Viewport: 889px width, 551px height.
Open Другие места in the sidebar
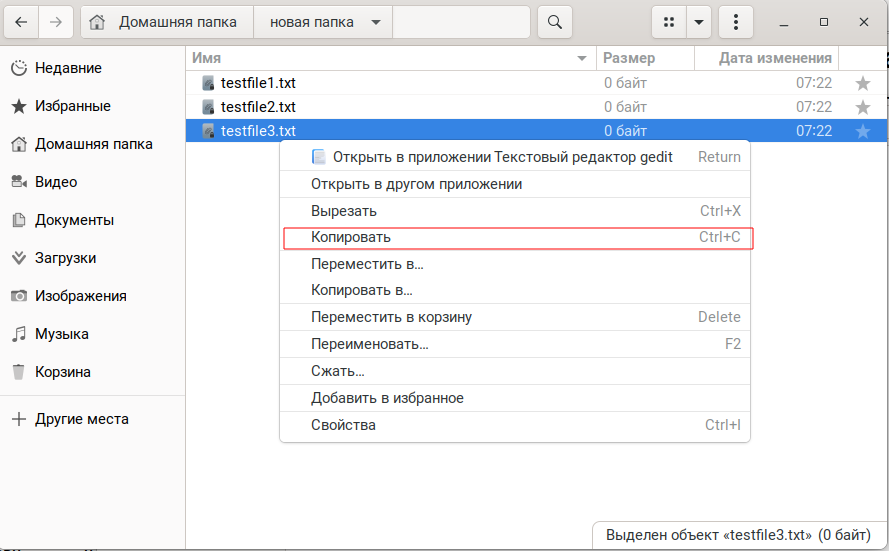[81, 419]
